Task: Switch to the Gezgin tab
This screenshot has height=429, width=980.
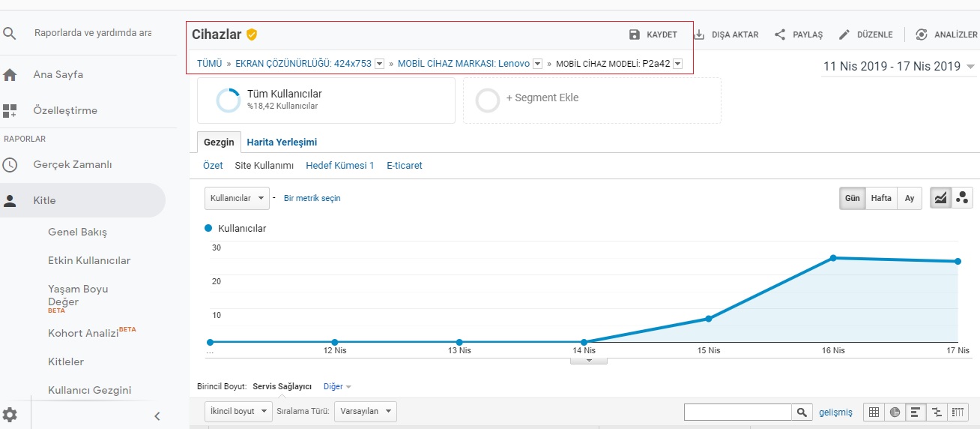Action: point(219,142)
